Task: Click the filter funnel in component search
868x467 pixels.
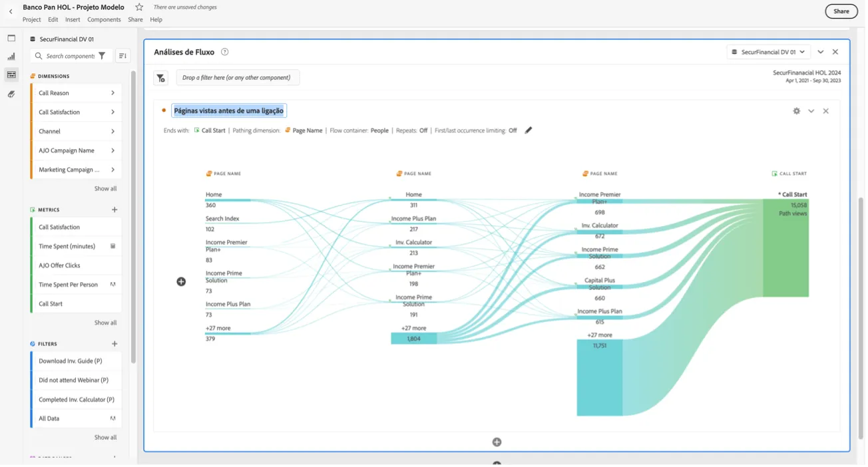Action: (x=102, y=56)
